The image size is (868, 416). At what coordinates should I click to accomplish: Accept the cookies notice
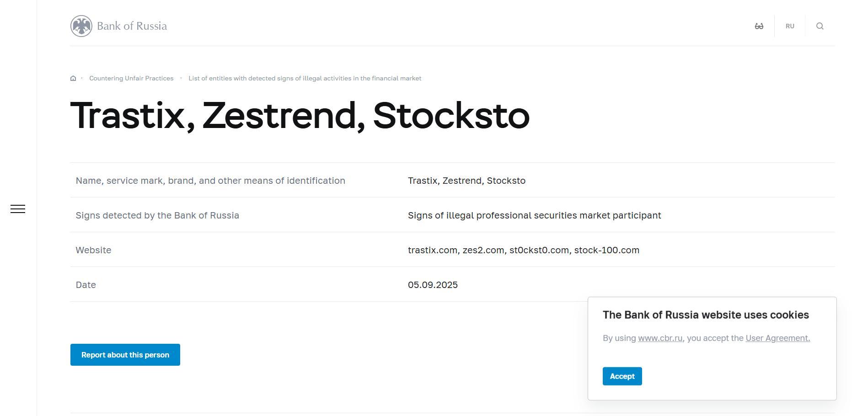(x=622, y=376)
